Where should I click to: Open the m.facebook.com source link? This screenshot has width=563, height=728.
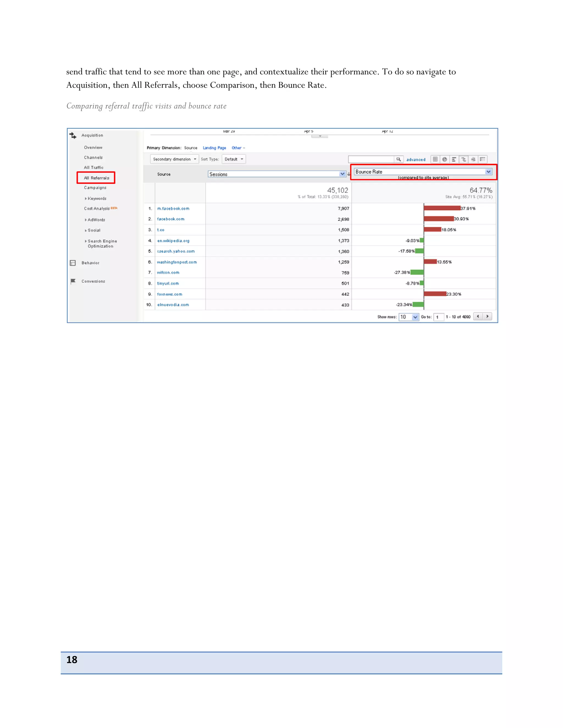[x=173, y=209]
